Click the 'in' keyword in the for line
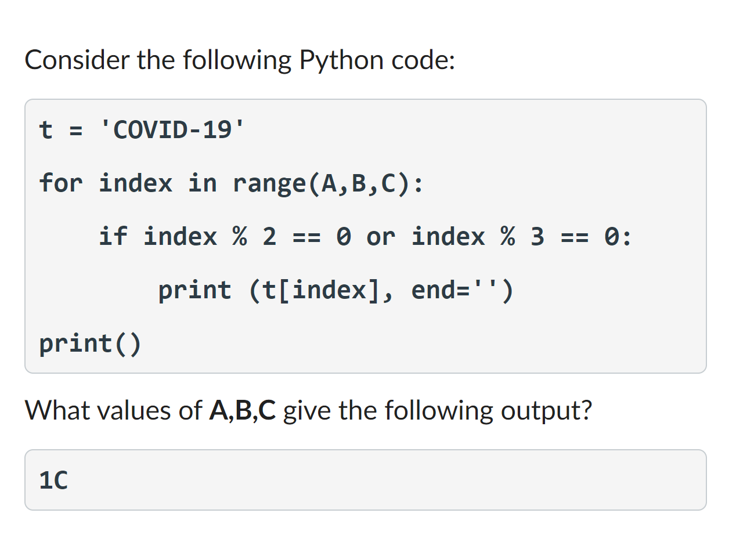This screenshot has width=736, height=560. (203, 183)
